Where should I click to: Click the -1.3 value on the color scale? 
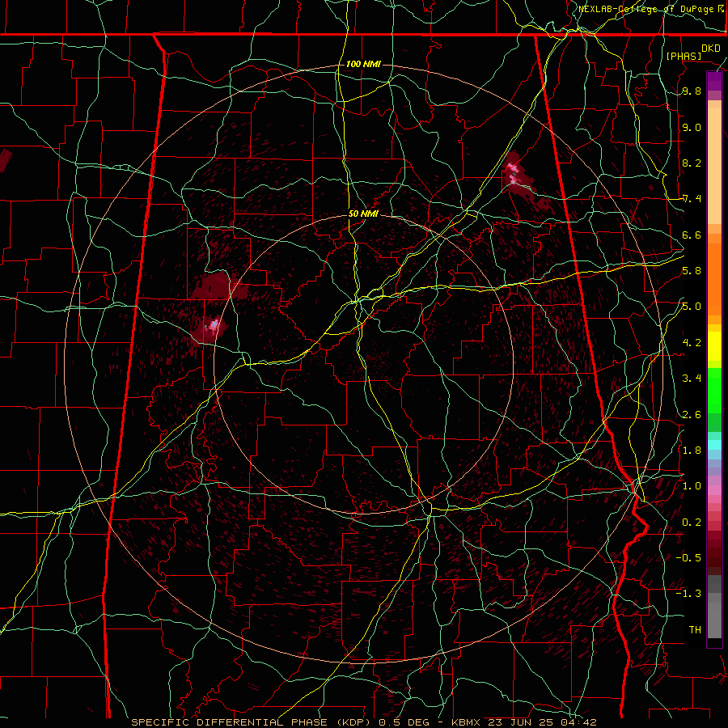click(688, 594)
